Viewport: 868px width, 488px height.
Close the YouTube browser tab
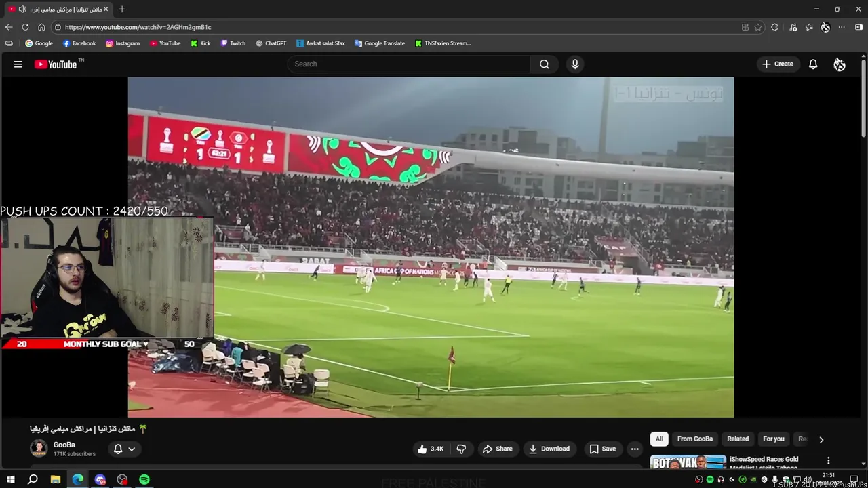coord(106,9)
